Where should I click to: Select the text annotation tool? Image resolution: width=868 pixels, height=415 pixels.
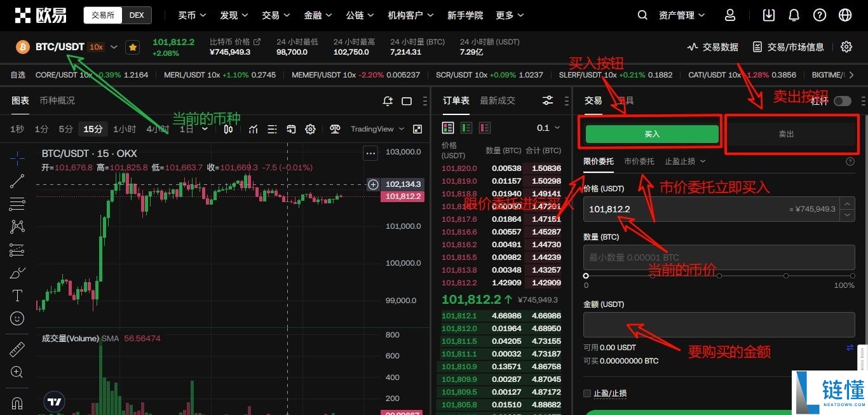click(x=17, y=296)
